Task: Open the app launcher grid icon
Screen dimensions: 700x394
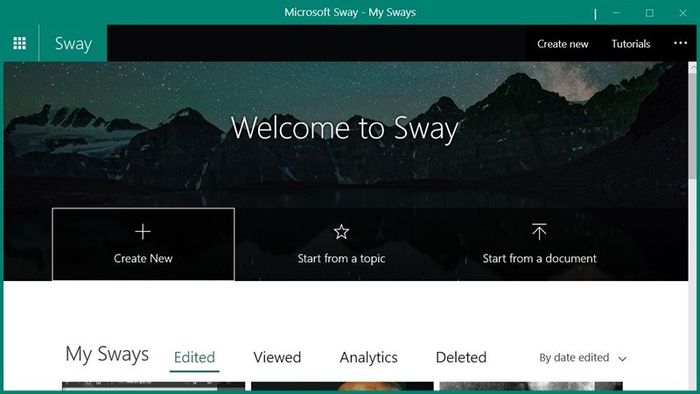Action: click(19, 43)
